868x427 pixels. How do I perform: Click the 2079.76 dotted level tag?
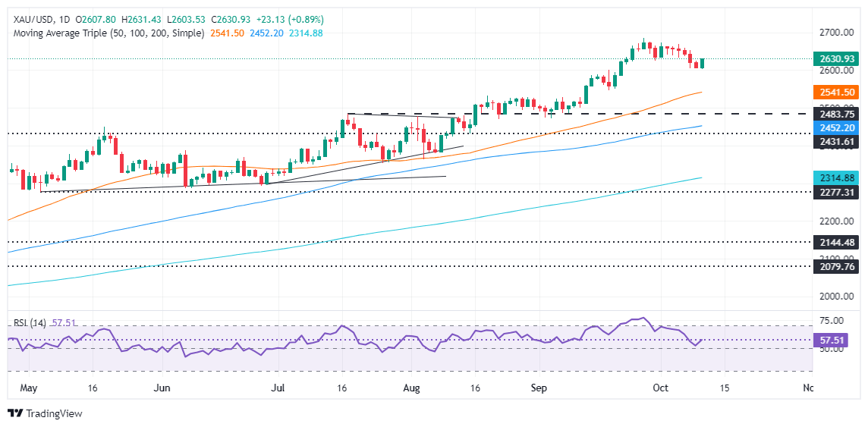tap(837, 266)
